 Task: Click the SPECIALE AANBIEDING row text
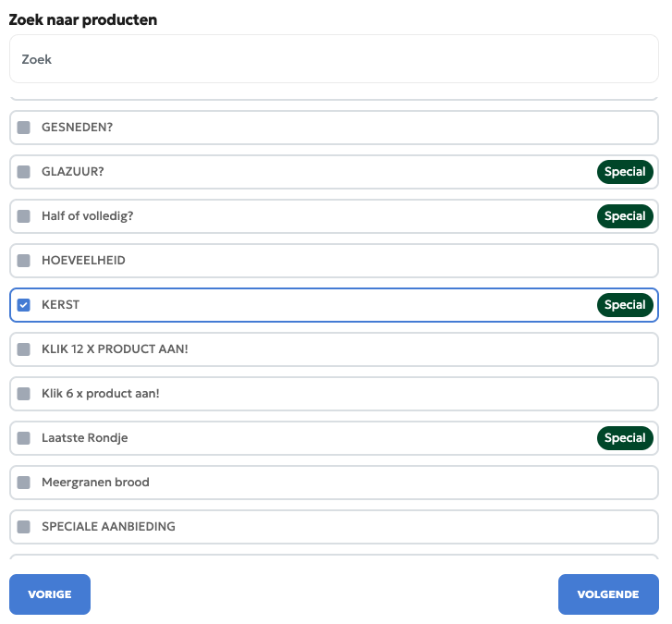pos(108,527)
